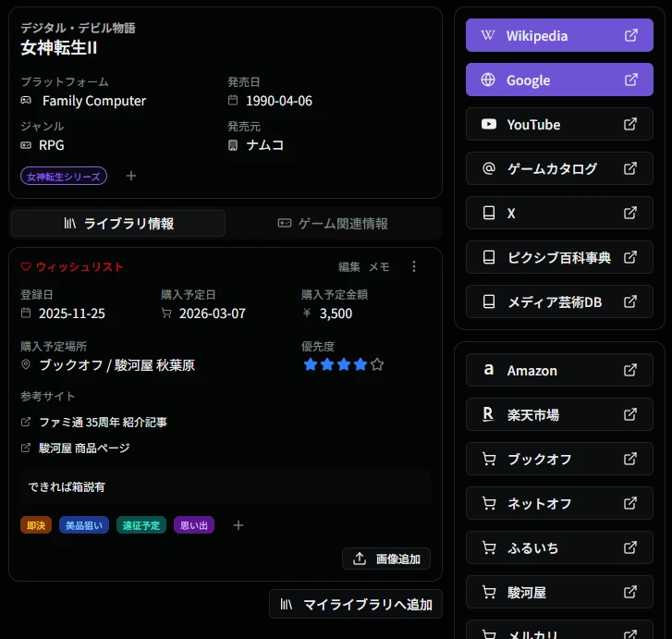Click the genre value RPG
Screen dimensions: 672x639
point(52,145)
